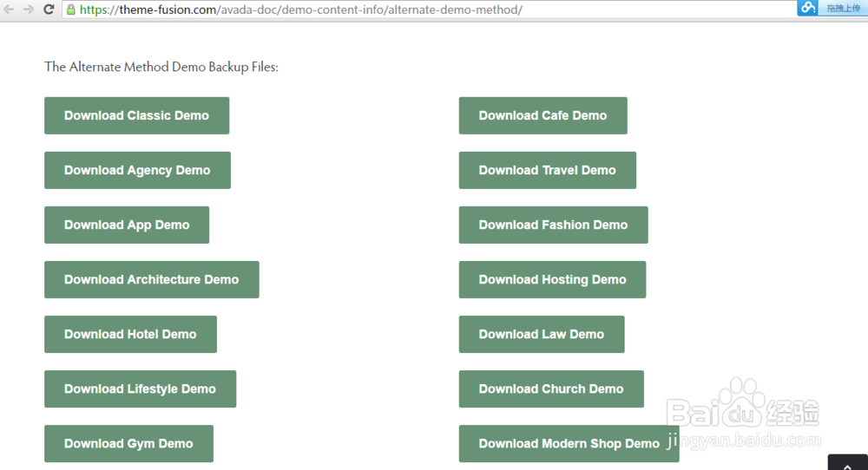Screen dimensions: 868x470
Task: Click Download Agency Demo button
Action: pos(137,170)
